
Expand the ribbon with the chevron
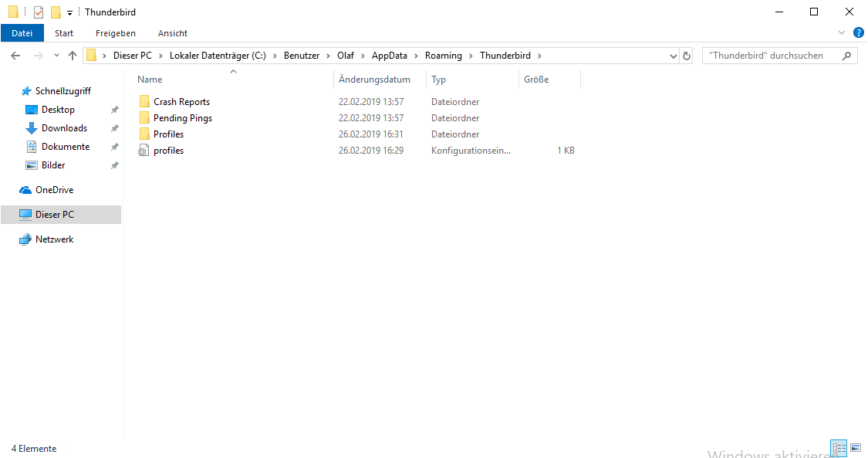[842, 32]
